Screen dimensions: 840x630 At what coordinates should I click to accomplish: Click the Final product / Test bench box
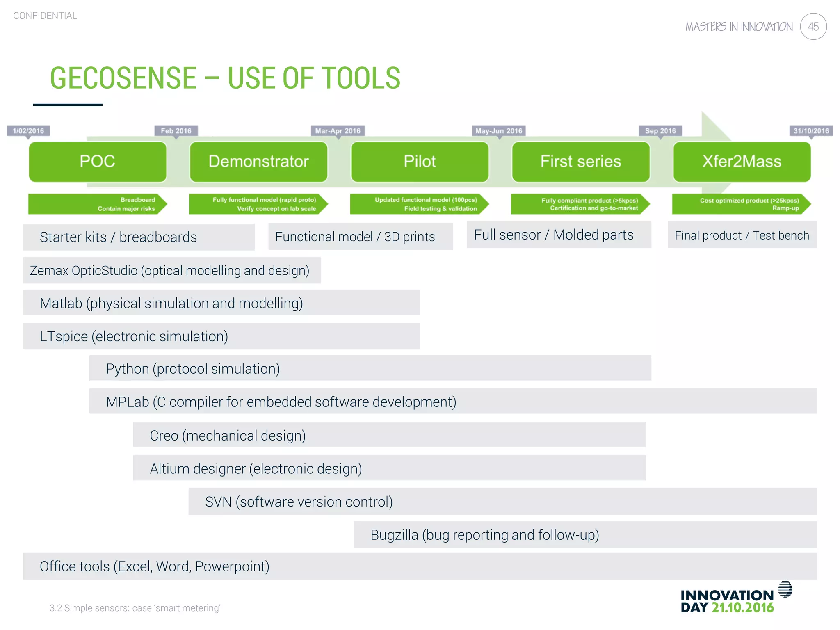pos(742,235)
